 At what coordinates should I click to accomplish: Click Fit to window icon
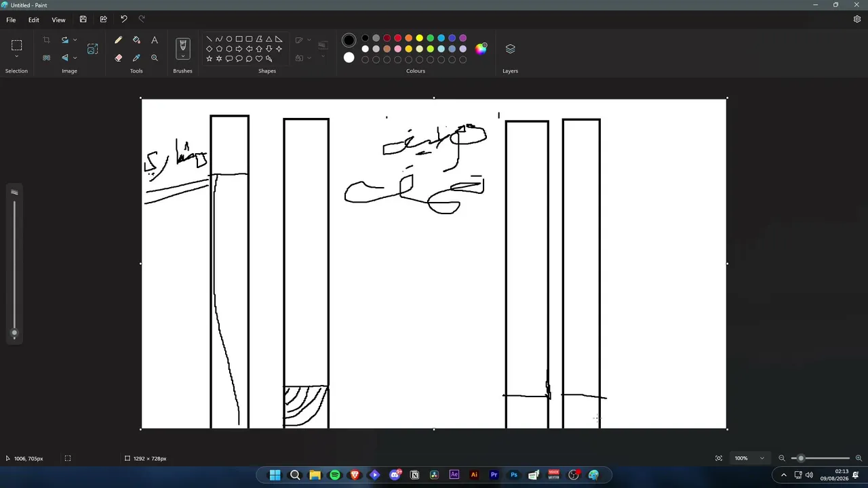click(x=719, y=458)
